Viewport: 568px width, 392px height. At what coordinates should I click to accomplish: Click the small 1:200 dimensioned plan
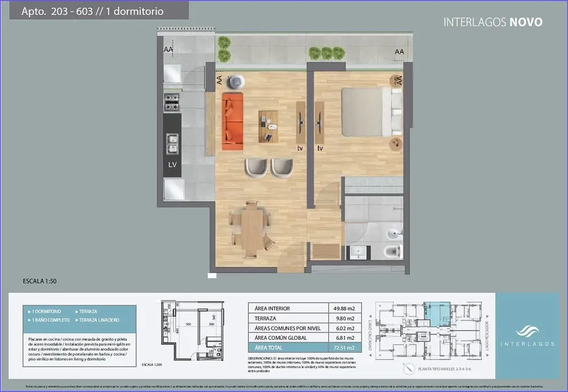pyautogui.click(x=192, y=330)
